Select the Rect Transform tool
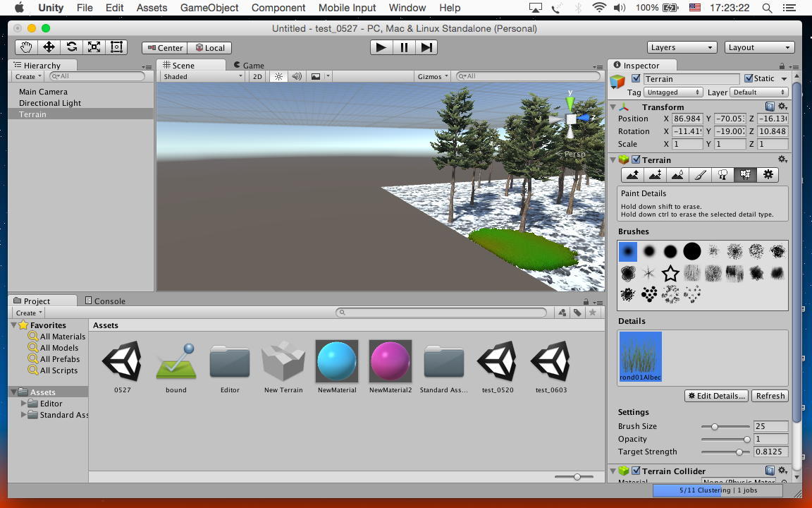The width and height of the screenshot is (812, 508). (116, 47)
